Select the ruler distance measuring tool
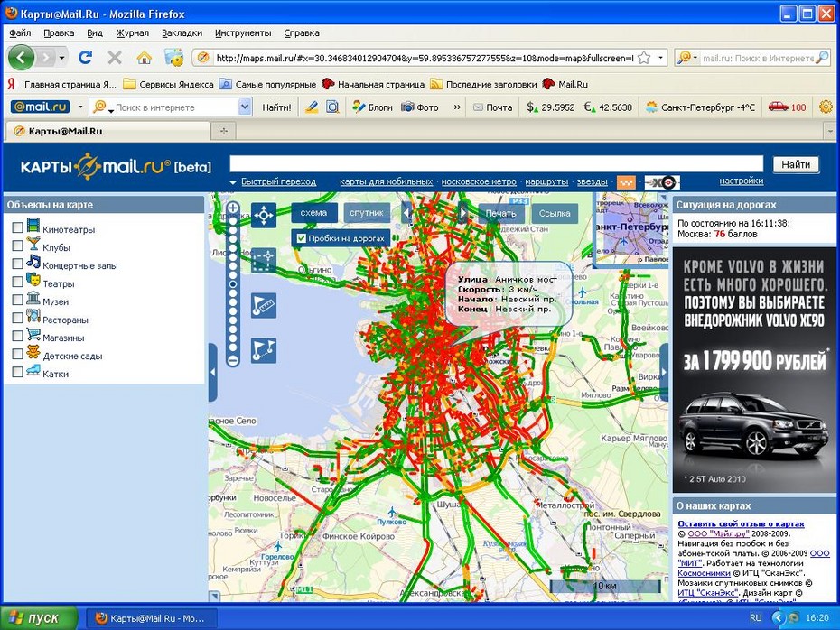This screenshot has width=840, height=630. [264, 305]
